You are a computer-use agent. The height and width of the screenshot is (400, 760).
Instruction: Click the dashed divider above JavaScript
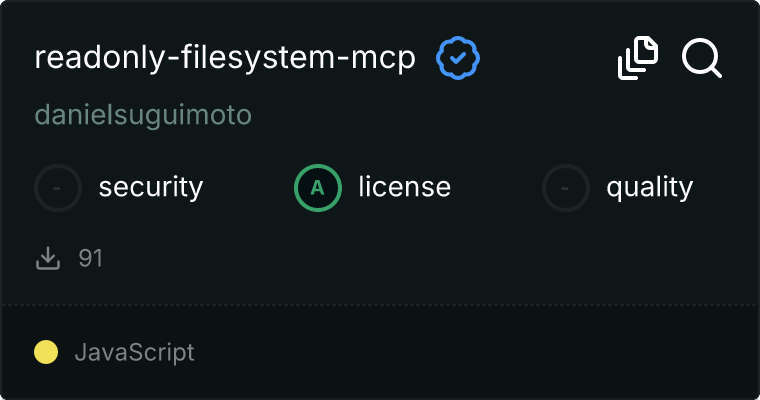(380, 304)
